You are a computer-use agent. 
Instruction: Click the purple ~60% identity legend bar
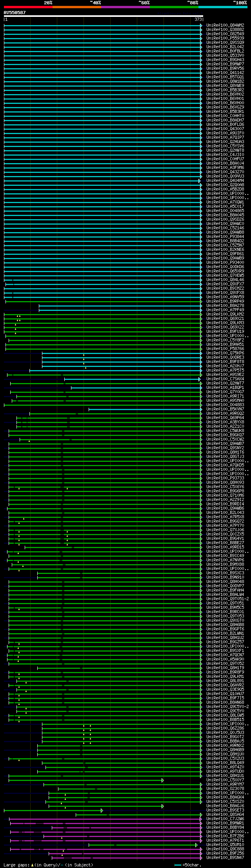[x=125, y=7]
